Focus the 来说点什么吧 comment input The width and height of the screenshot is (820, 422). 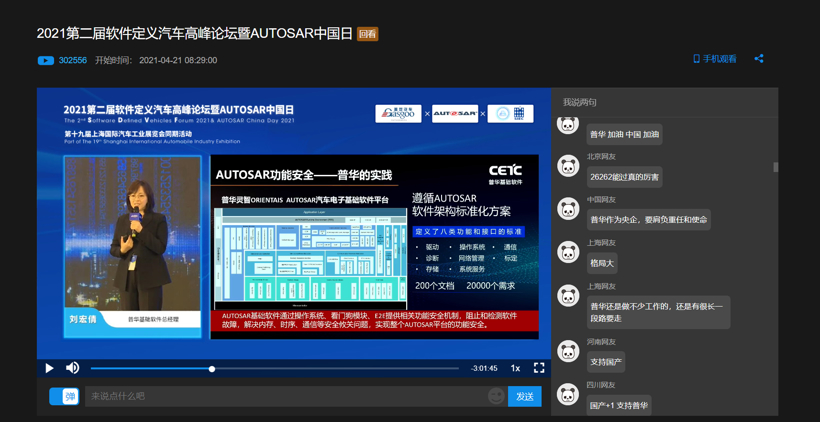[x=285, y=396]
